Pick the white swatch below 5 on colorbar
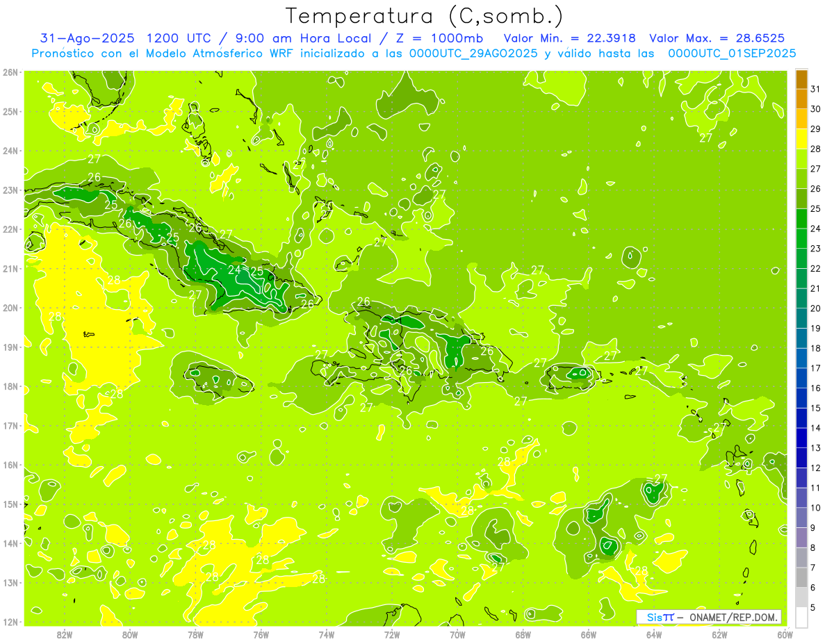Screen dimensions: 834x644 click(801, 617)
